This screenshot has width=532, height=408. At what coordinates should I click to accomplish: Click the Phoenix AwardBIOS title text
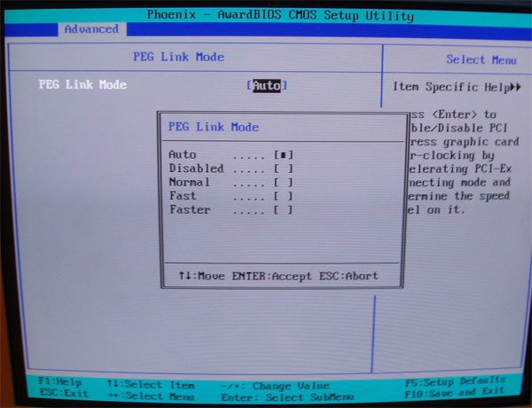pos(280,15)
